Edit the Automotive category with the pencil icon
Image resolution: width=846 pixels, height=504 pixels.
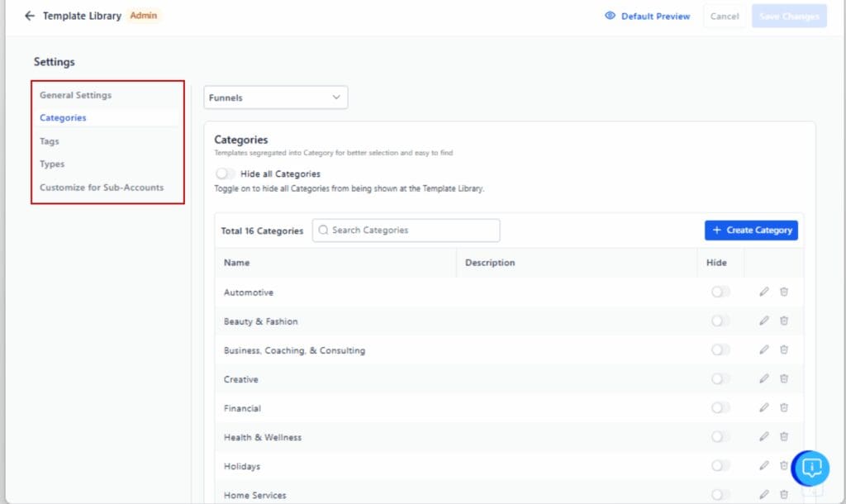763,292
